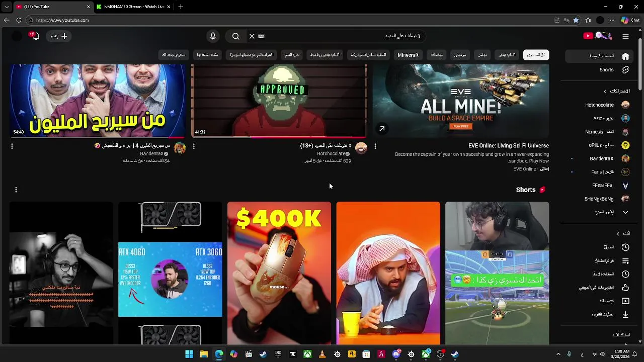Image resolution: width=644 pixels, height=362 pixels.
Task: Select the Watched filter chip
Action: tap(207, 55)
